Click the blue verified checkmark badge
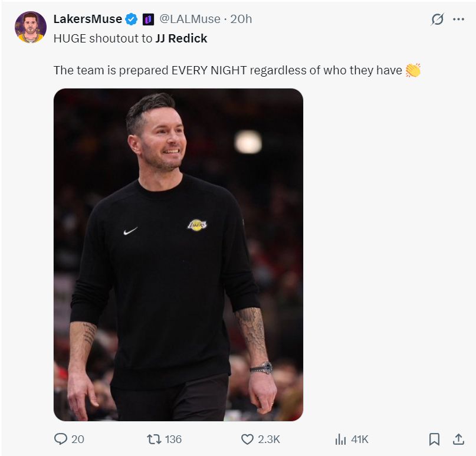This screenshot has width=476, height=456. [x=132, y=19]
